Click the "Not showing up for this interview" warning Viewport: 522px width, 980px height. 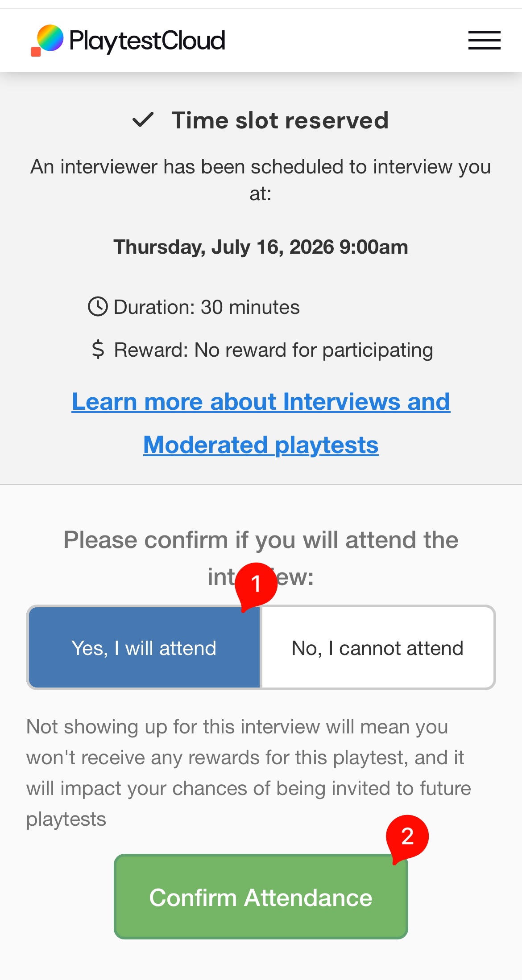point(249,773)
